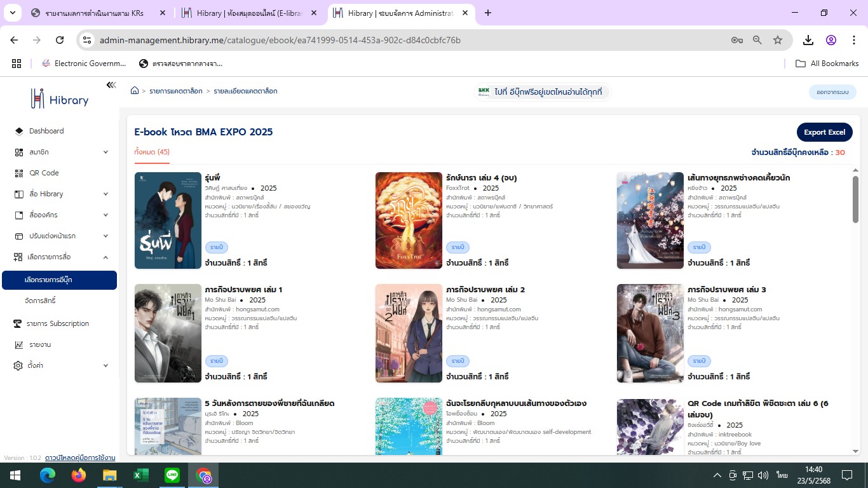Image resolution: width=868 pixels, height=488 pixels.
Task: Open the Chrome three-dot menu
Action: coord(853,40)
